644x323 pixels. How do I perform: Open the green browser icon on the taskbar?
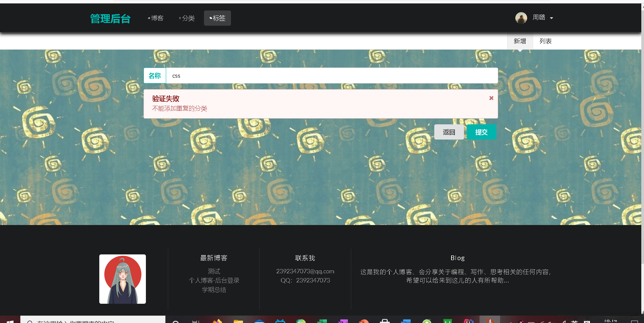427,320
